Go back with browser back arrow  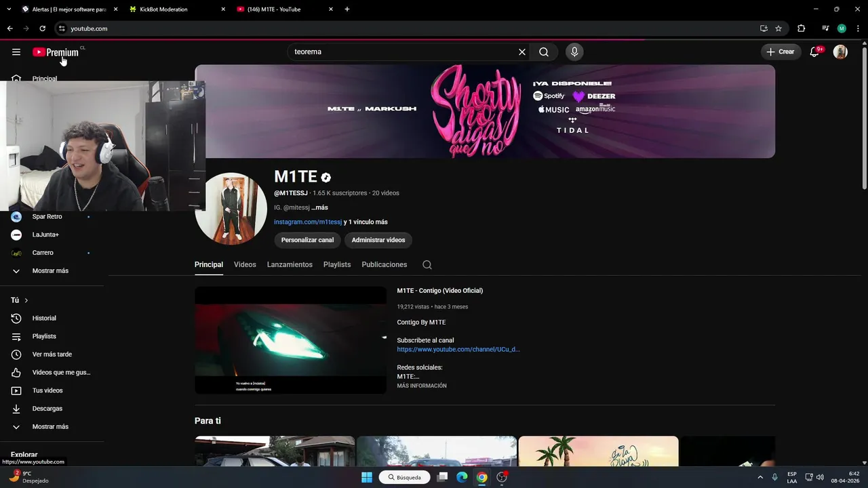click(9, 28)
